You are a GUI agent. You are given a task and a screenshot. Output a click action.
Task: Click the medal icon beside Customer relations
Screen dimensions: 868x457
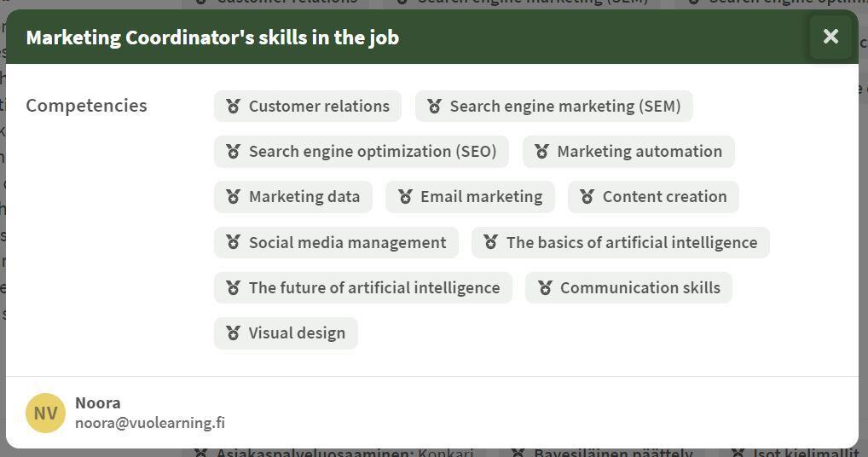[x=233, y=107]
